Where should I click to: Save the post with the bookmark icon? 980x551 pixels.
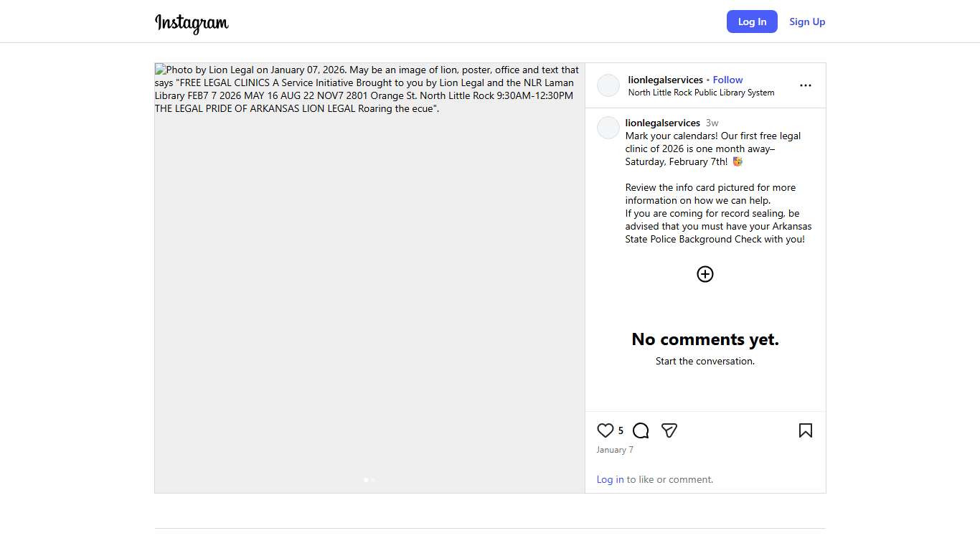pos(805,430)
